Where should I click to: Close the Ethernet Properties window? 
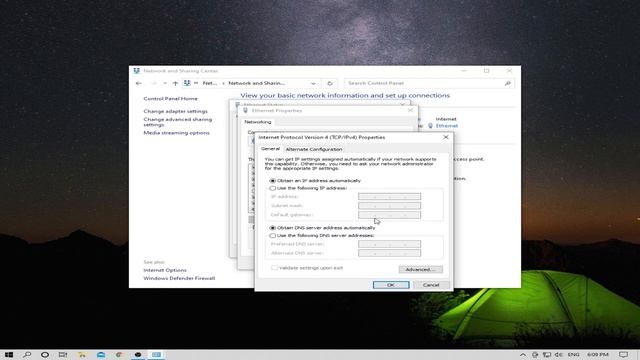point(410,110)
